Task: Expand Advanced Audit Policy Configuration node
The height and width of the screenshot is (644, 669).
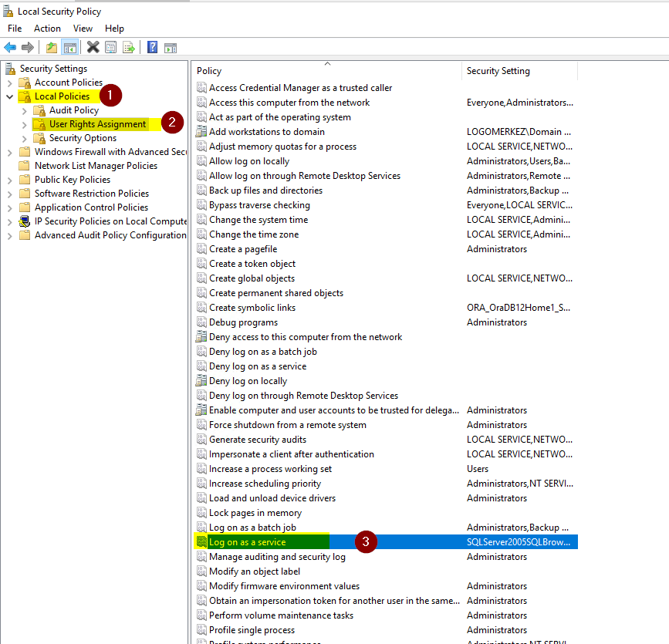Action: pyautogui.click(x=9, y=235)
